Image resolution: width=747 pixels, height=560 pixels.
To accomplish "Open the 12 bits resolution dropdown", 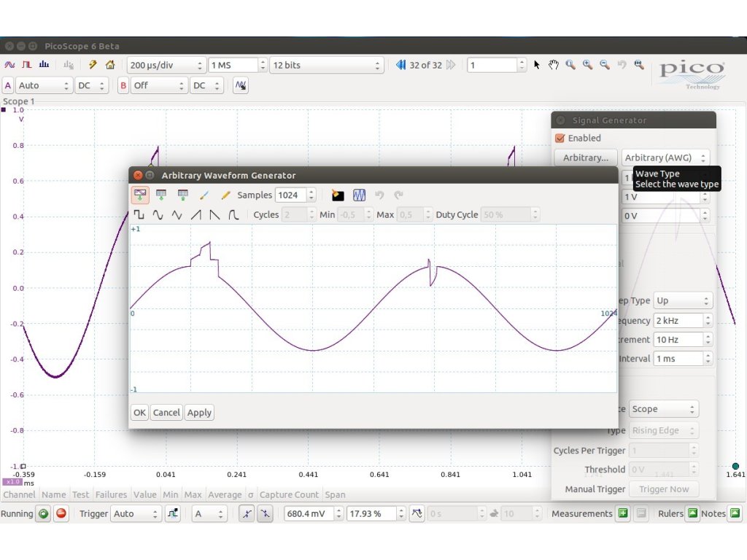I will click(x=327, y=65).
